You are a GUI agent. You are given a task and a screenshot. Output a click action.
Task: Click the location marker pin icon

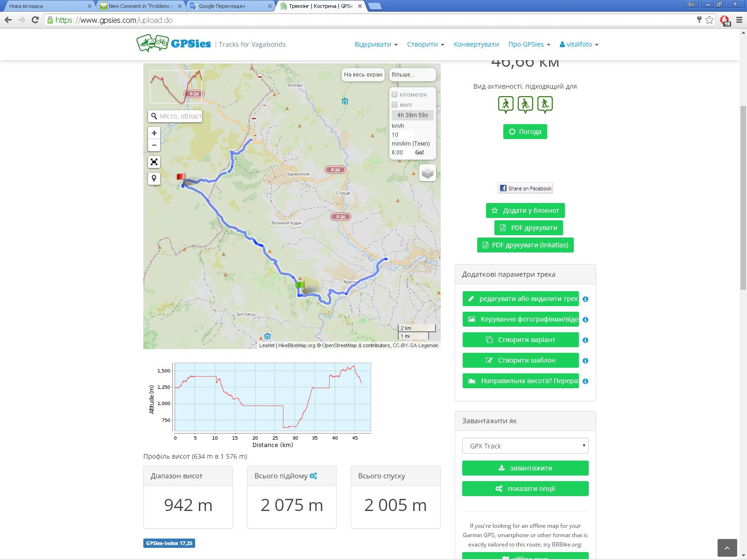(154, 178)
